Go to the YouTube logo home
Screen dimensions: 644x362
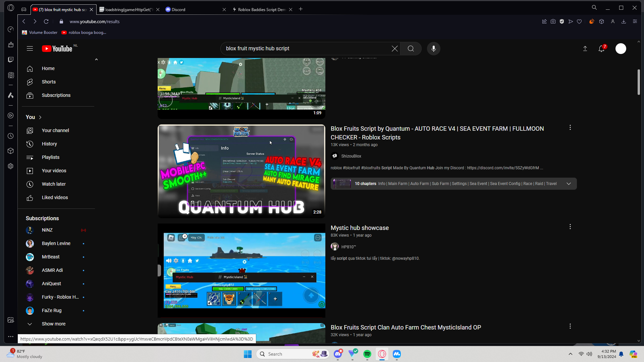[x=57, y=49]
